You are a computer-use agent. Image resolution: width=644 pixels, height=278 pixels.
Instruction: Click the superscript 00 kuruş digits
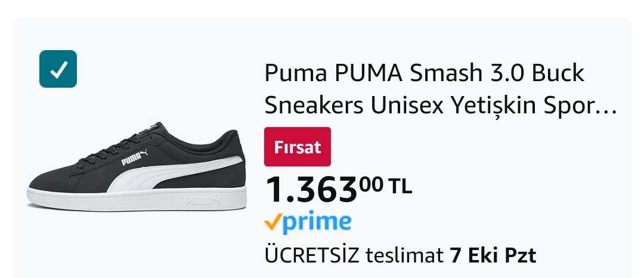[371, 183]
